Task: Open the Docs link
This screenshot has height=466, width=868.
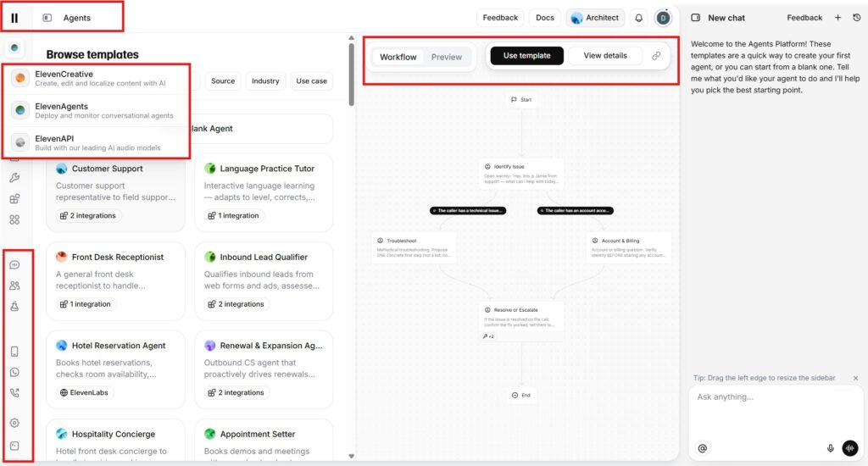Action: point(545,18)
